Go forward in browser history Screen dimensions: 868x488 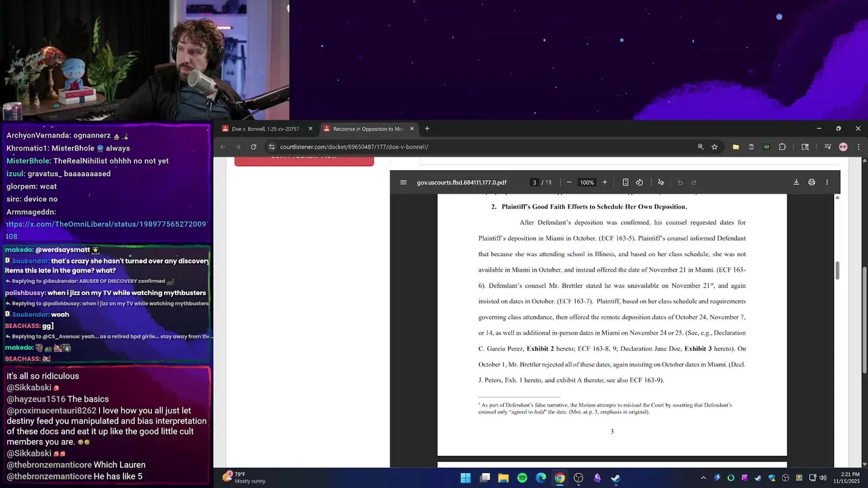click(238, 146)
